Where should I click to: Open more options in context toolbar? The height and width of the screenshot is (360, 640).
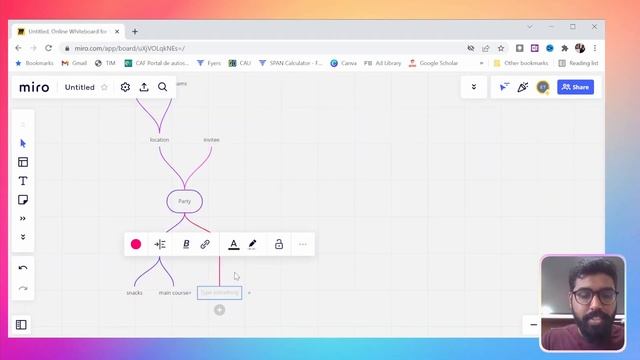[x=302, y=244]
